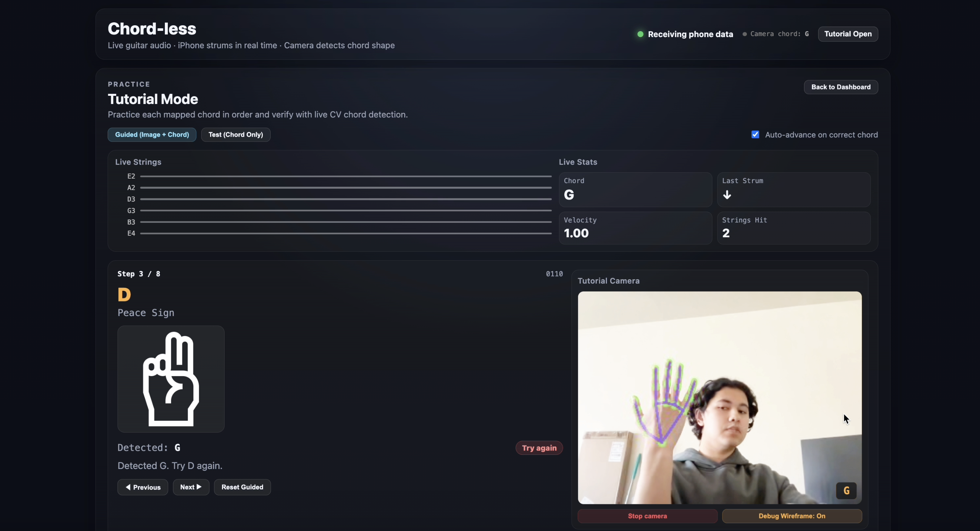The height and width of the screenshot is (531, 980).
Task: Toggle Debug Wireframe off
Action: pos(792,516)
